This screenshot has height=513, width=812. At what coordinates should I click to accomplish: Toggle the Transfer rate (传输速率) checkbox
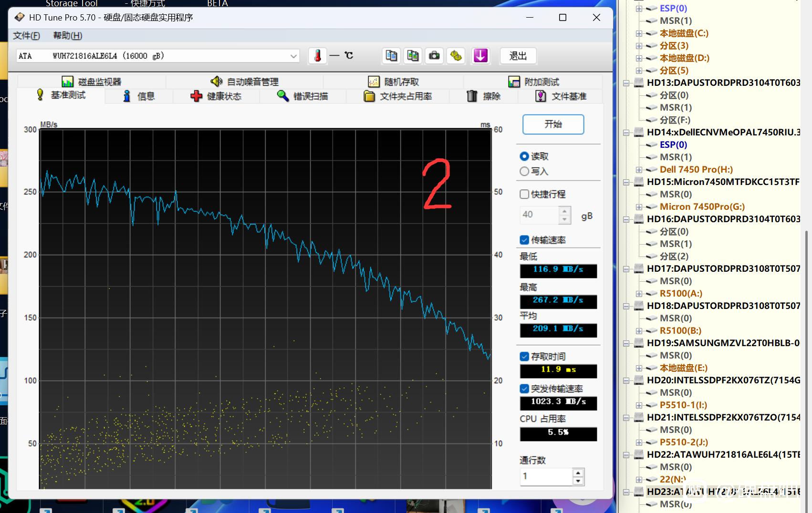pos(524,240)
